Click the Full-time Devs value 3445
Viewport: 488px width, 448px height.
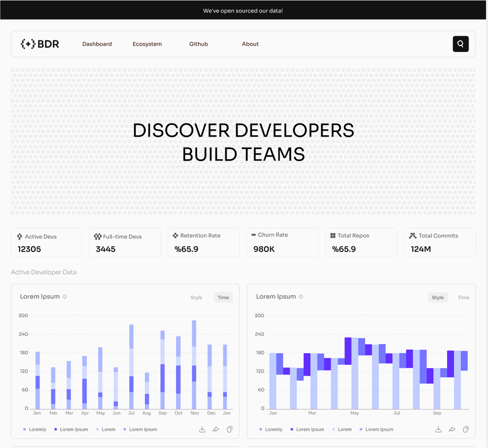106,249
